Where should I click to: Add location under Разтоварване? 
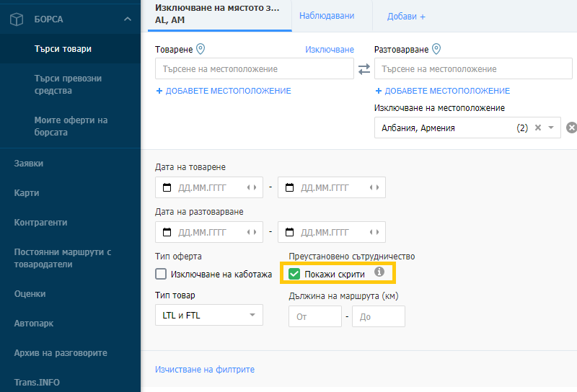(x=442, y=91)
